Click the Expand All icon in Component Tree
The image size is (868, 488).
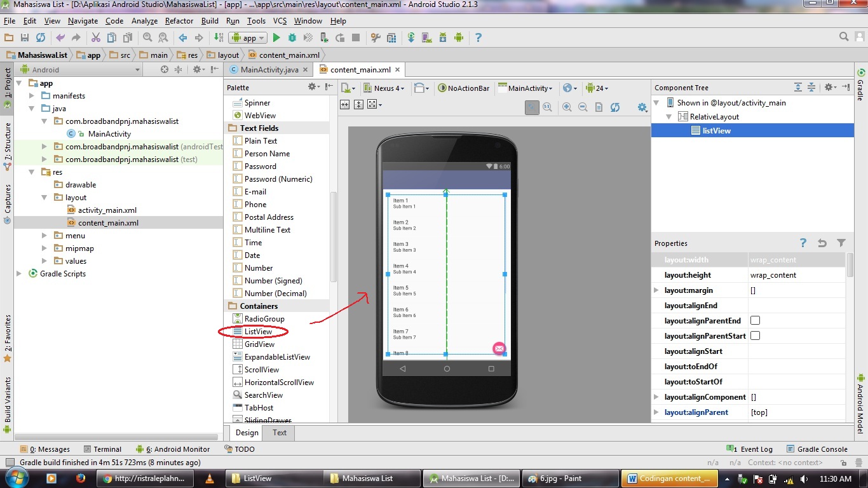point(798,87)
